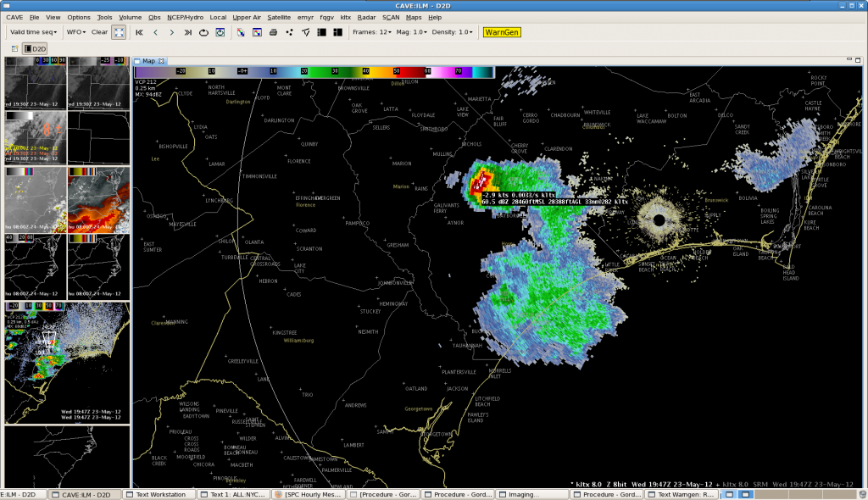Click the open perspective icon beside D2D
Screen dimensions: 868x500
coord(14,49)
